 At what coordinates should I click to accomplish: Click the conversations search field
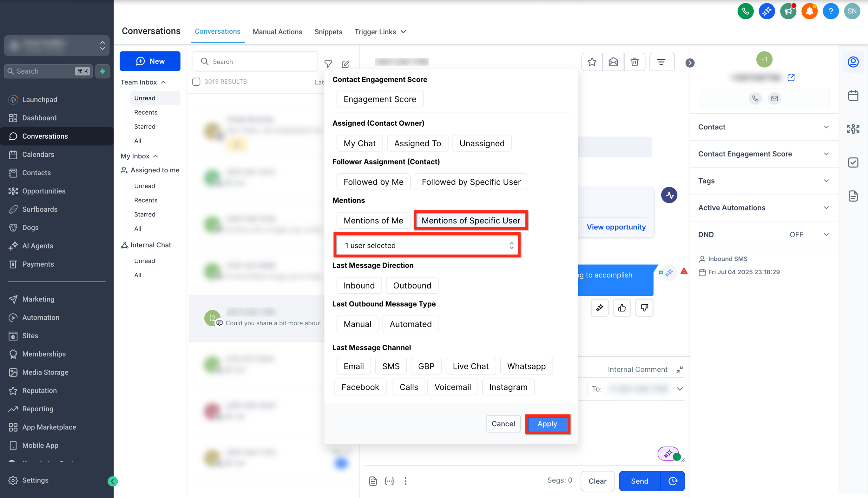tap(260, 62)
